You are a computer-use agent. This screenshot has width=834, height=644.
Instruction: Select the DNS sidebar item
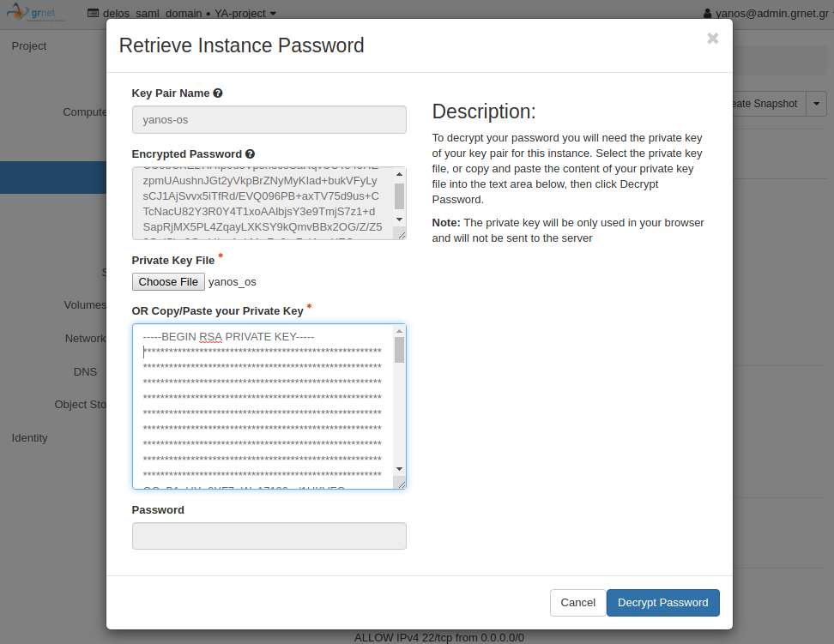[x=85, y=372]
